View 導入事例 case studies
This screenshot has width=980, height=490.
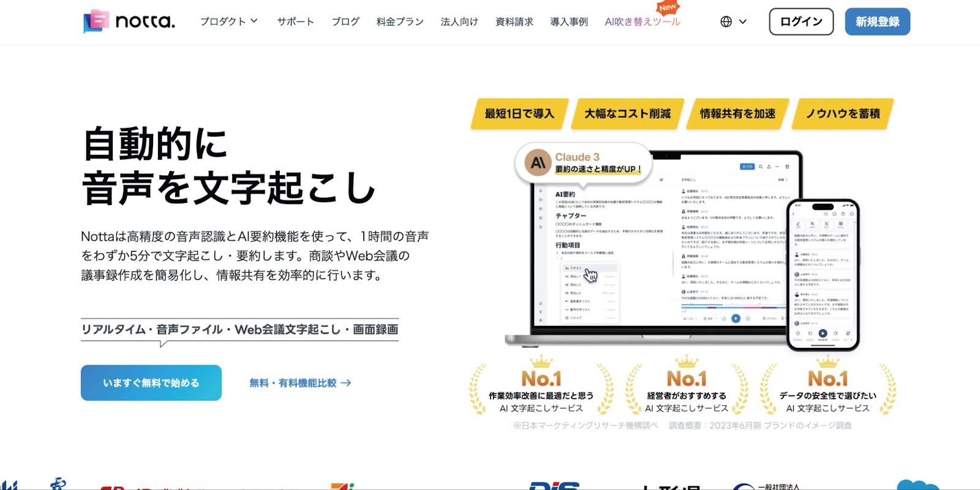point(568,21)
